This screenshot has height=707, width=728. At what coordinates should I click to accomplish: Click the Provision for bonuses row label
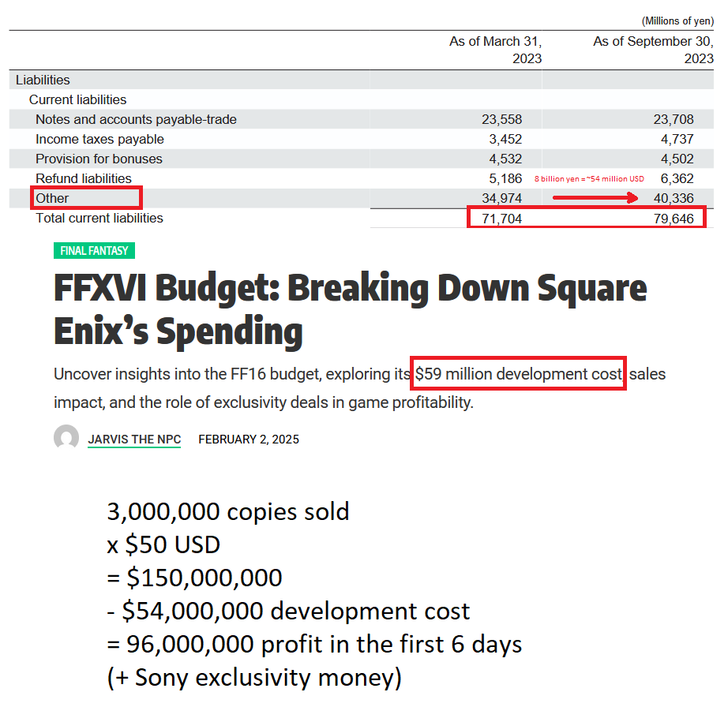[99, 159]
